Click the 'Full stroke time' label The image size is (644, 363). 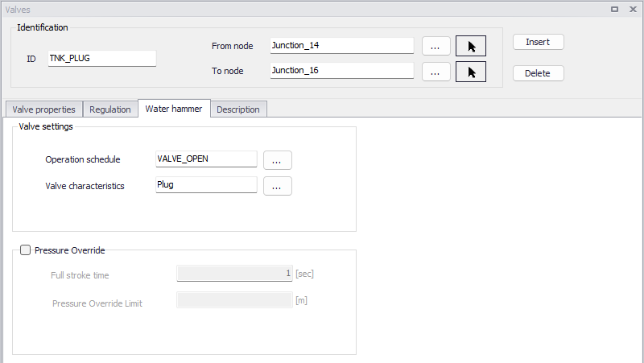[80, 275]
